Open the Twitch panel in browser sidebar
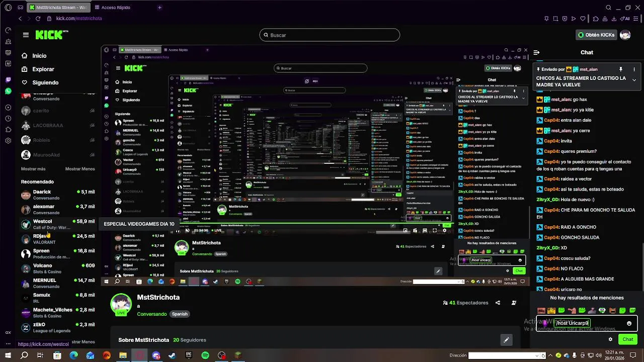Screen dimensions: 644x362 point(8,80)
